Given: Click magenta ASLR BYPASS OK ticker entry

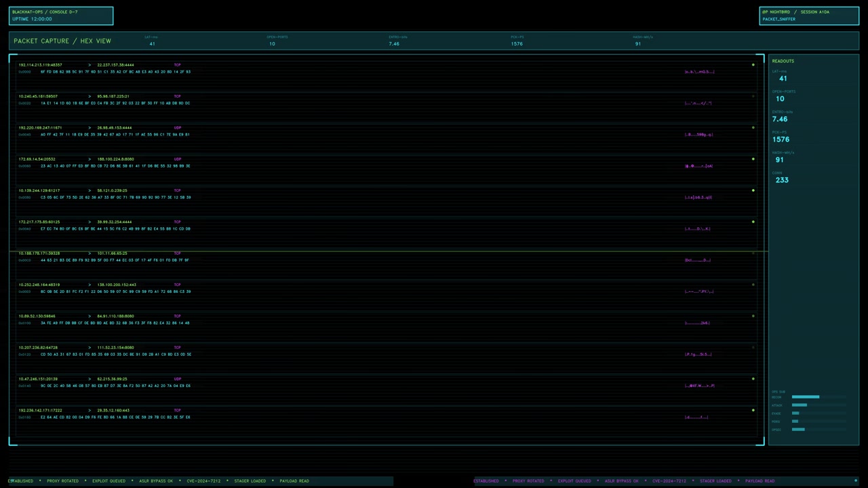Looking at the screenshot, I should coord(622,481).
